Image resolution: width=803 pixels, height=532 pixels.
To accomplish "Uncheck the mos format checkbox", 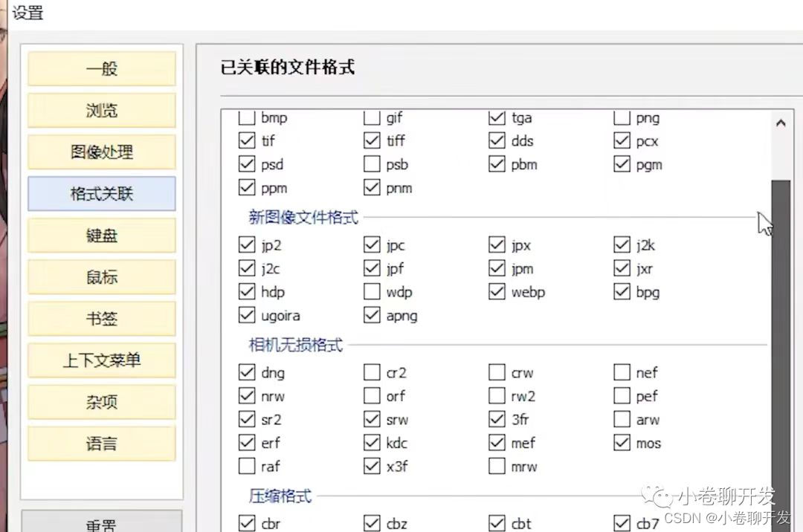I will point(622,443).
